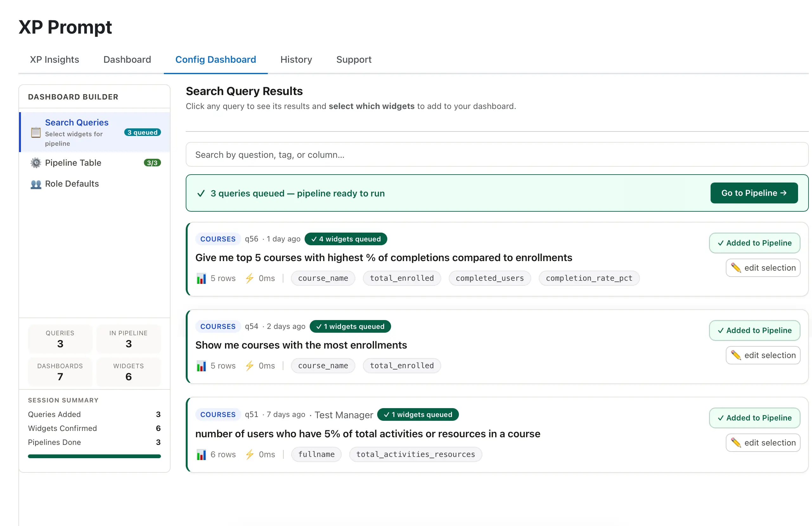Click the clipboard icon beside Search Queries
The width and height of the screenshot is (812, 526).
36,132
